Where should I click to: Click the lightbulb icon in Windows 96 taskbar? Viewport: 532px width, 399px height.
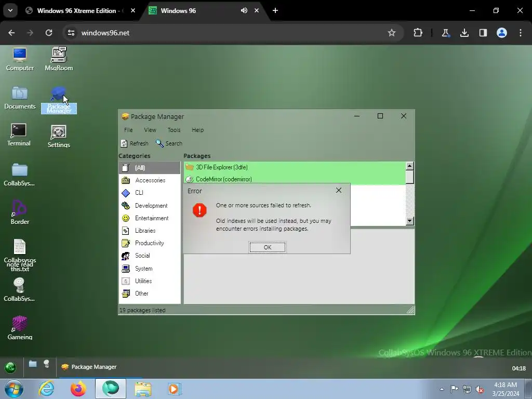[x=46, y=364]
